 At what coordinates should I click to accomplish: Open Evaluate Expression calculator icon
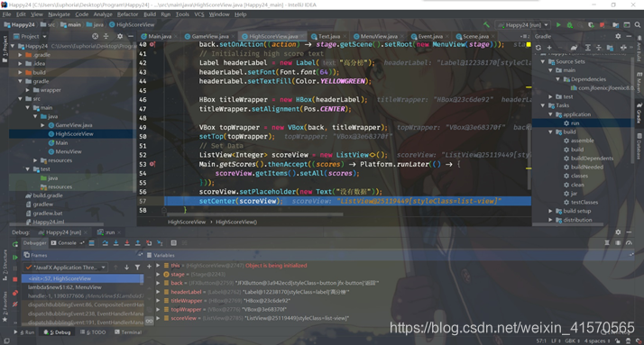point(174,243)
